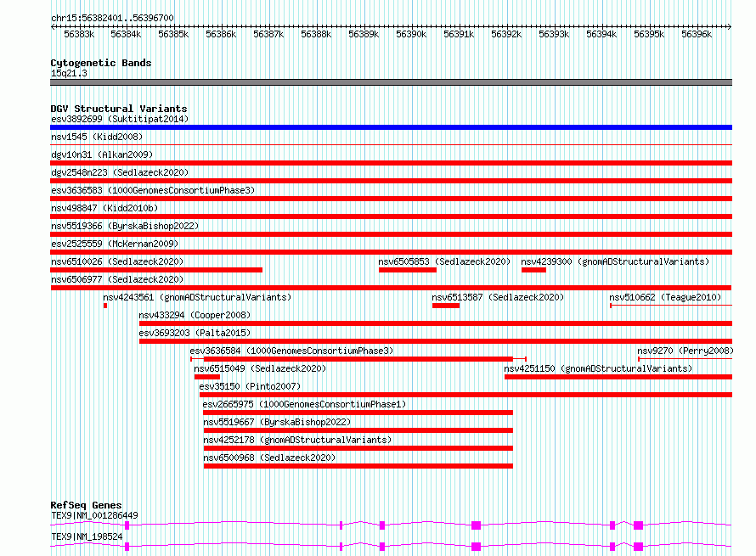Open nsv4239300 (gnomADStructuralVariants) label

[x=615, y=261]
